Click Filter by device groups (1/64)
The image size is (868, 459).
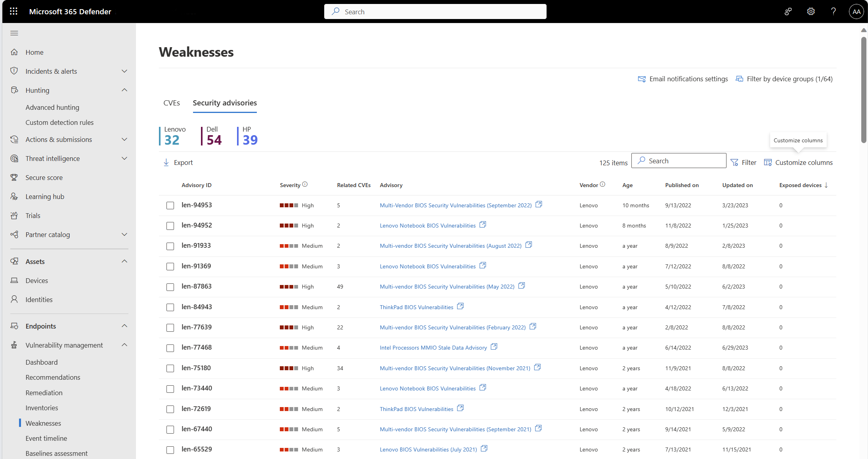click(784, 79)
